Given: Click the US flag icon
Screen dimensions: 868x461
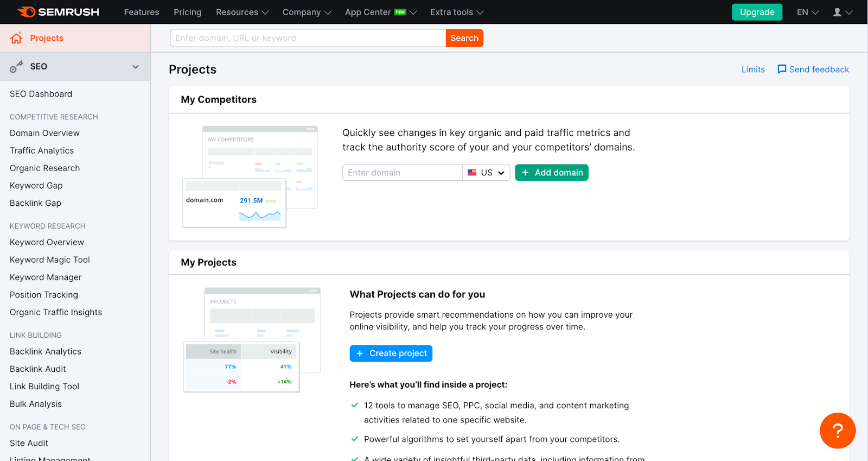Looking at the screenshot, I should click(x=472, y=173).
